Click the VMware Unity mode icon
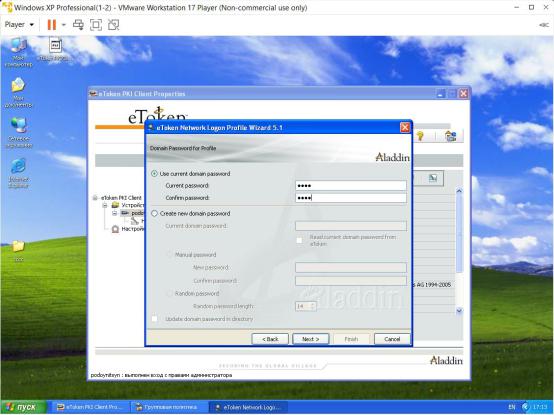 click(x=113, y=25)
